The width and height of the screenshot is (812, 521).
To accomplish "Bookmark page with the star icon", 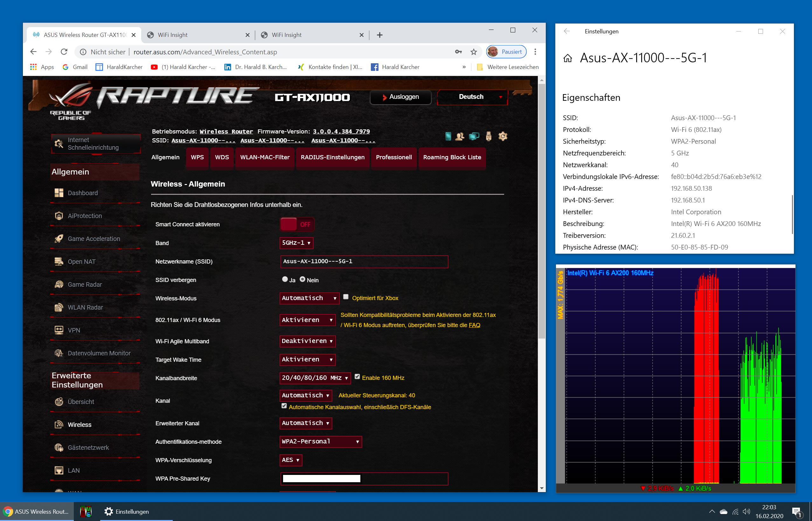I will (474, 52).
